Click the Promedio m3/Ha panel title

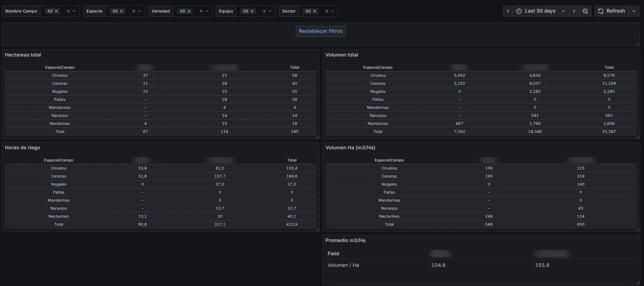coord(345,241)
